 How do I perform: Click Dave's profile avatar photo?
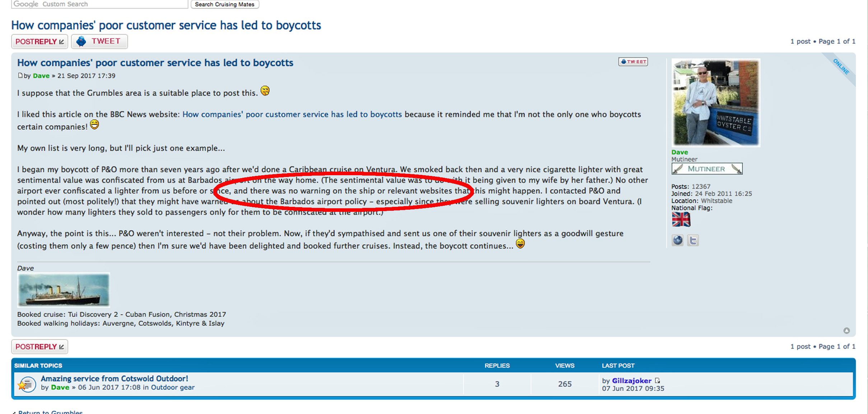pos(715,103)
